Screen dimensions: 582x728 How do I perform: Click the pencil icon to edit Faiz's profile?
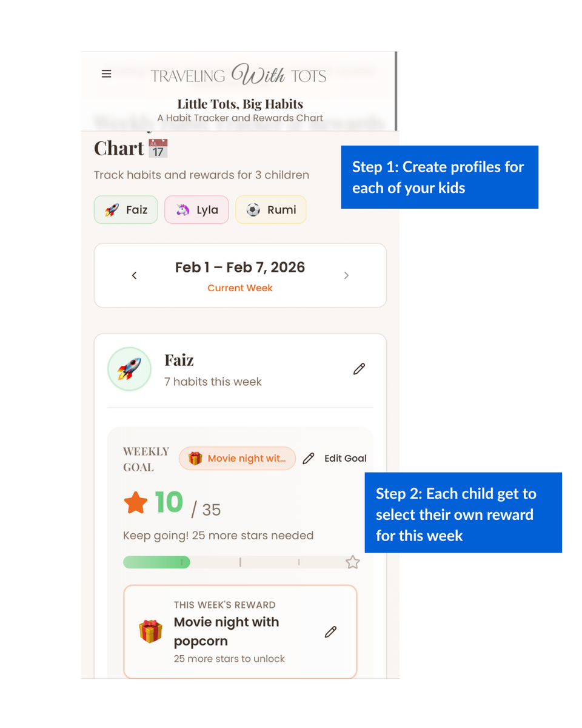click(x=359, y=368)
